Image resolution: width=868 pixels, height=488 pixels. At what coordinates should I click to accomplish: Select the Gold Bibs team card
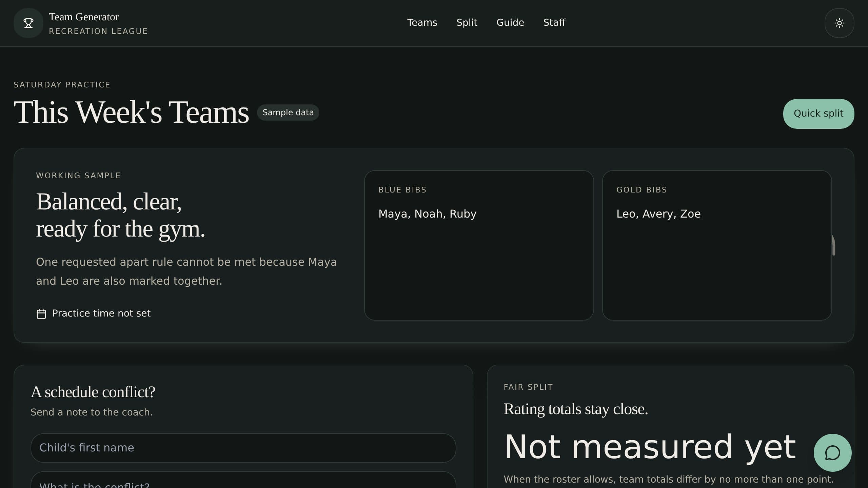pos(717,245)
